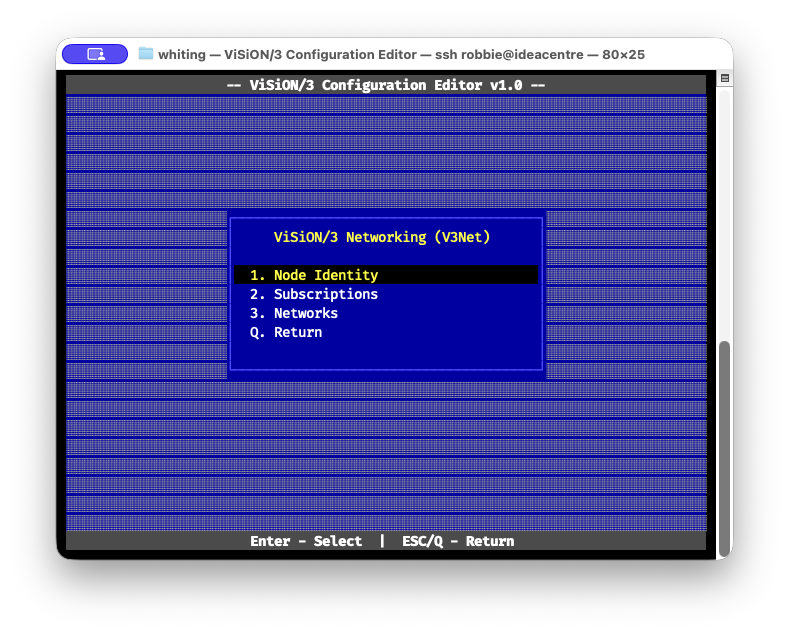Select the Node Identity menu entry
The image size is (789, 634).
pyautogui.click(x=325, y=275)
